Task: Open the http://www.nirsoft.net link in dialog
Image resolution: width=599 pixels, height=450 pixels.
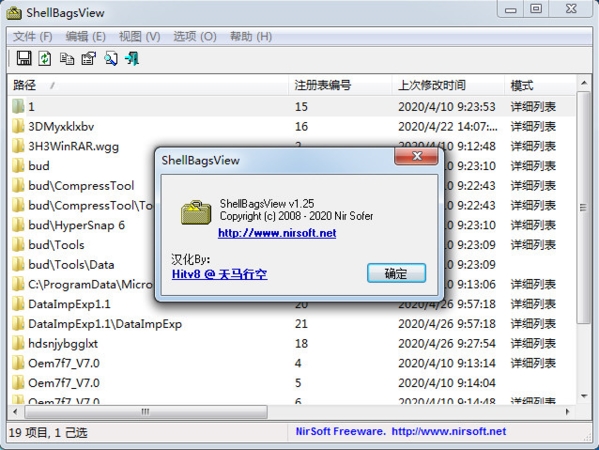Action: point(277,233)
